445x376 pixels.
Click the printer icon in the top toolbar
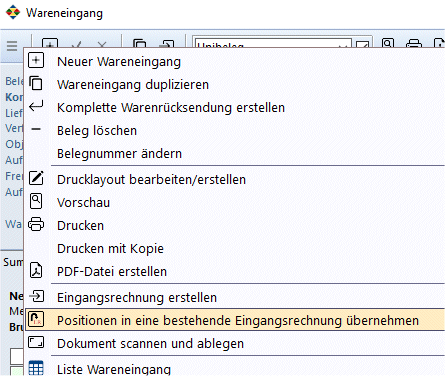413,43
